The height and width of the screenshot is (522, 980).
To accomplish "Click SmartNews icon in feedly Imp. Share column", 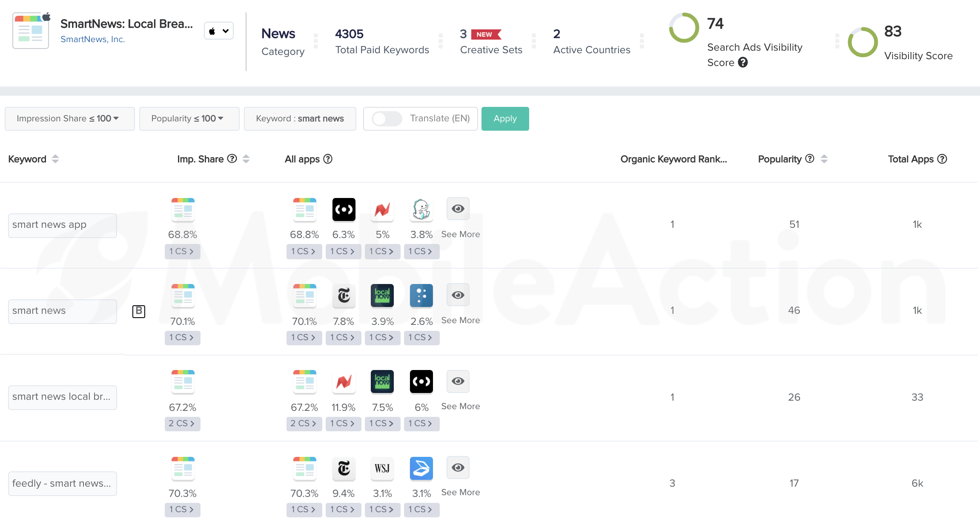I will click(183, 468).
